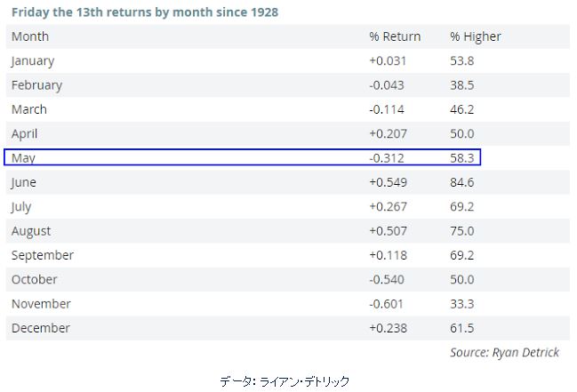The width and height of the screenshot is (577, 392).
Task: Click December's return value +0.238
Action: (x=389, y=328)
